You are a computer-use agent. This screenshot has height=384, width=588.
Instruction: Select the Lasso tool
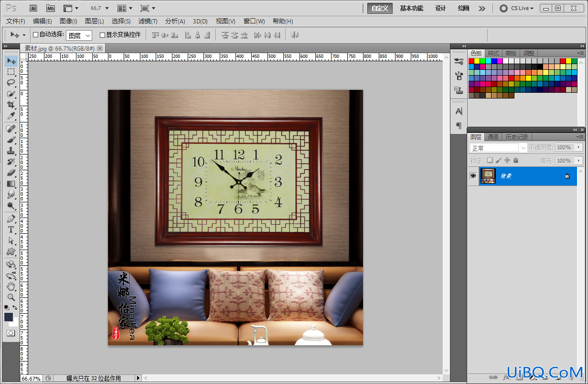click(11, 83)
